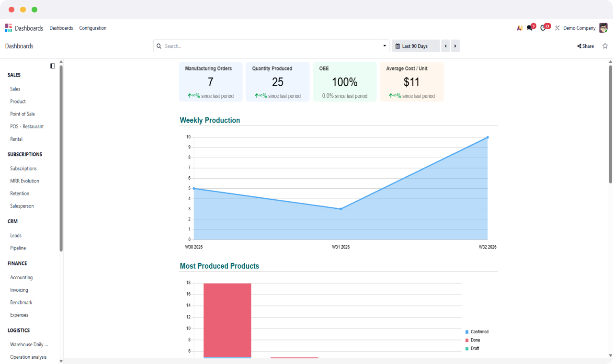Toggle Draft series in chart legend
Image resolution: width=613 pixels, height=364 pixels.
click(x=472, y=349)
